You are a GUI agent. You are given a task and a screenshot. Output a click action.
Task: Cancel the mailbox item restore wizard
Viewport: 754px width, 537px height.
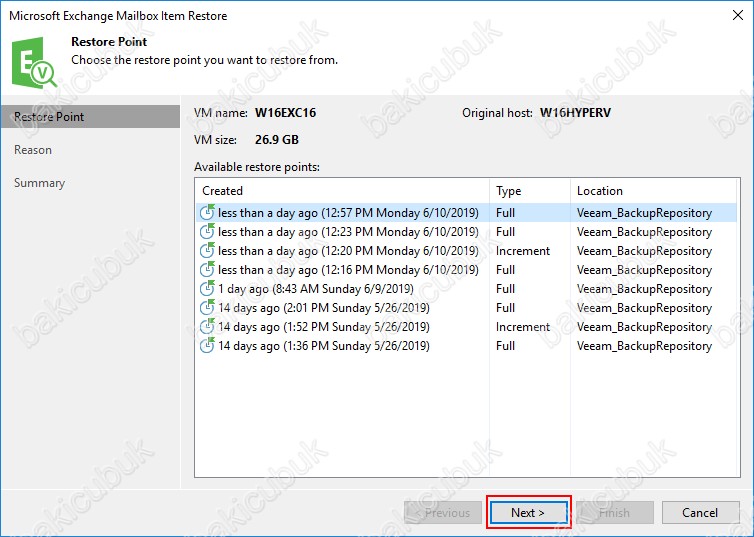point(700,512)
